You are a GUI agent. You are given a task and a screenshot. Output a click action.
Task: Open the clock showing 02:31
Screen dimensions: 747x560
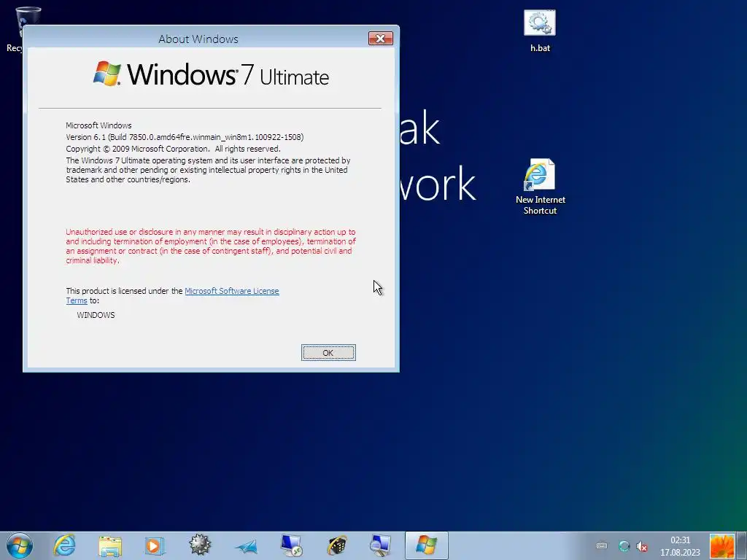pyautogui.click(x=681, y=546)
